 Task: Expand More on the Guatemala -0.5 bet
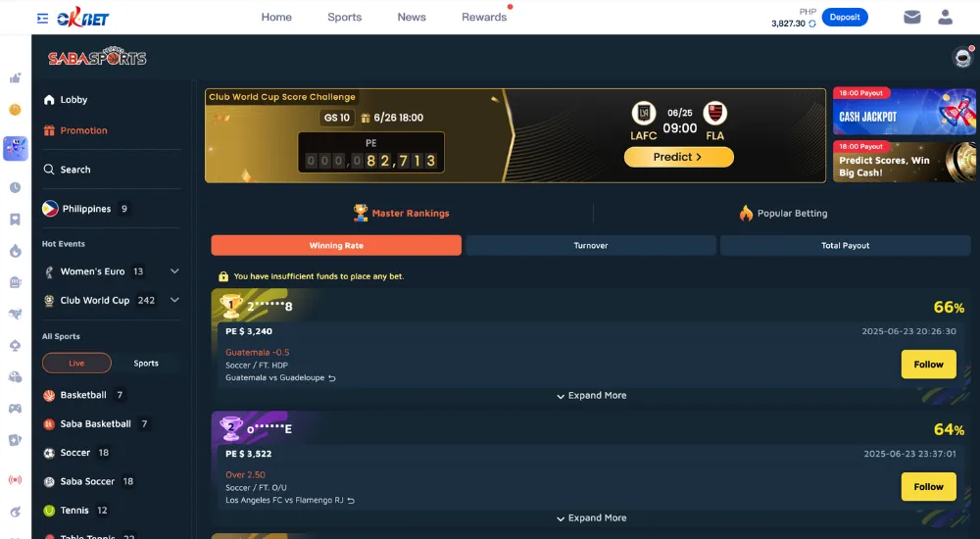pos(591,395)
